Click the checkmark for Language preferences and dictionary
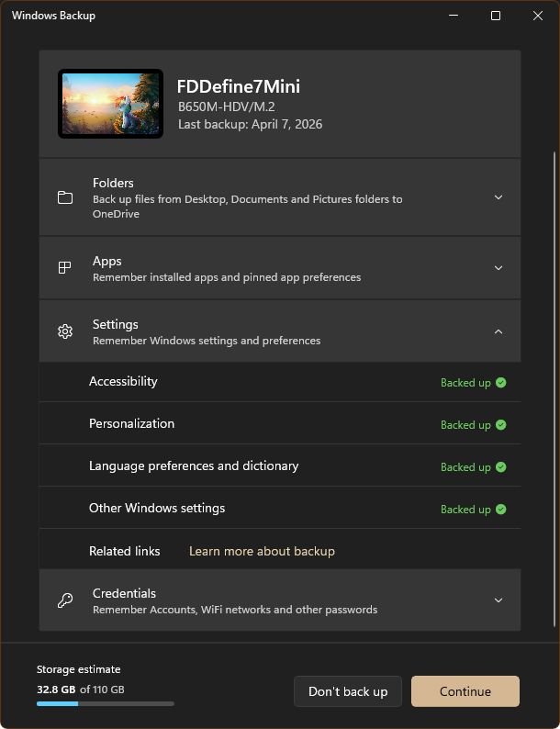560x729 pixels. [x=501, y=467]
